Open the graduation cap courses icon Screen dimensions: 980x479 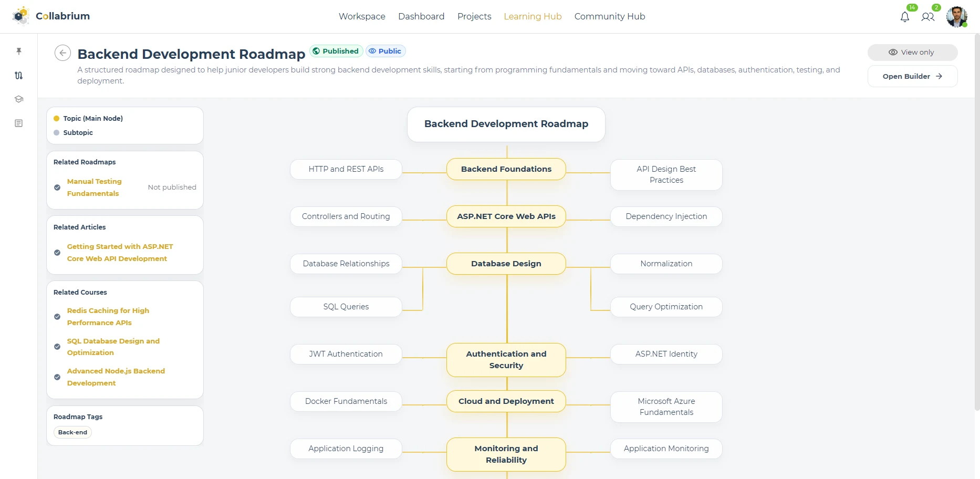(19, 99)
